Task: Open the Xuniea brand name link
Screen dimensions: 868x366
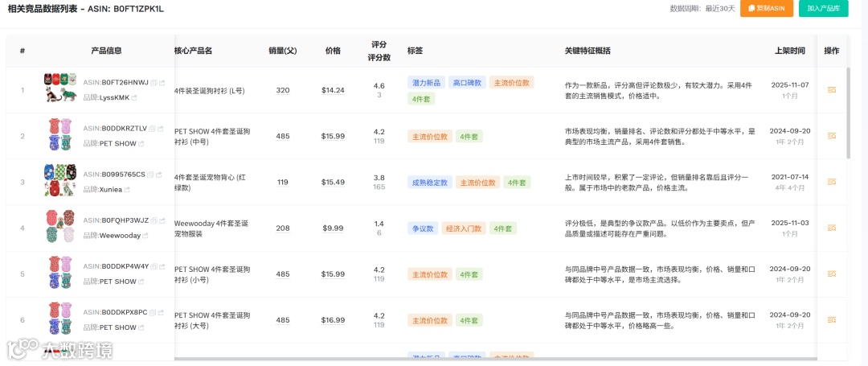Action: coord(111,189)
